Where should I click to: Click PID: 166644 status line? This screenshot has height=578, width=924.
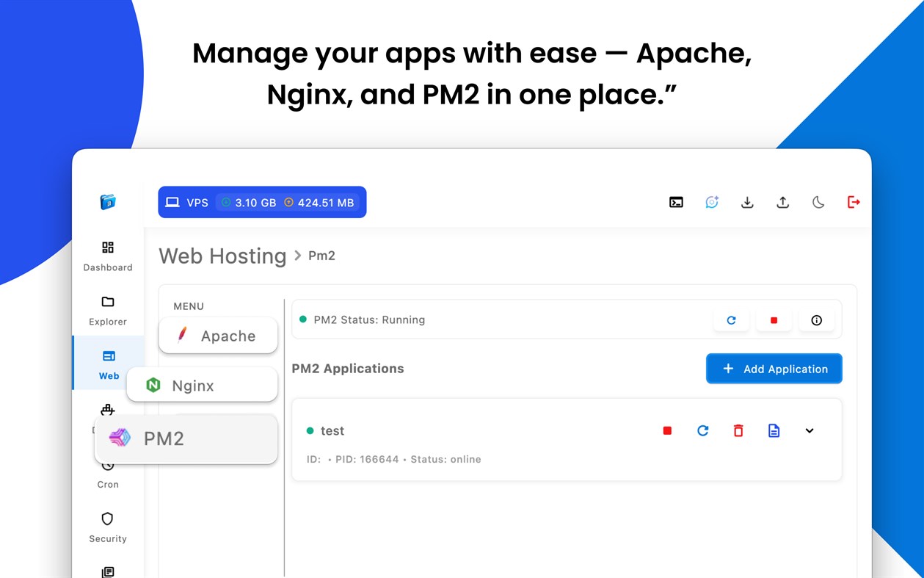tap(394, 459)
